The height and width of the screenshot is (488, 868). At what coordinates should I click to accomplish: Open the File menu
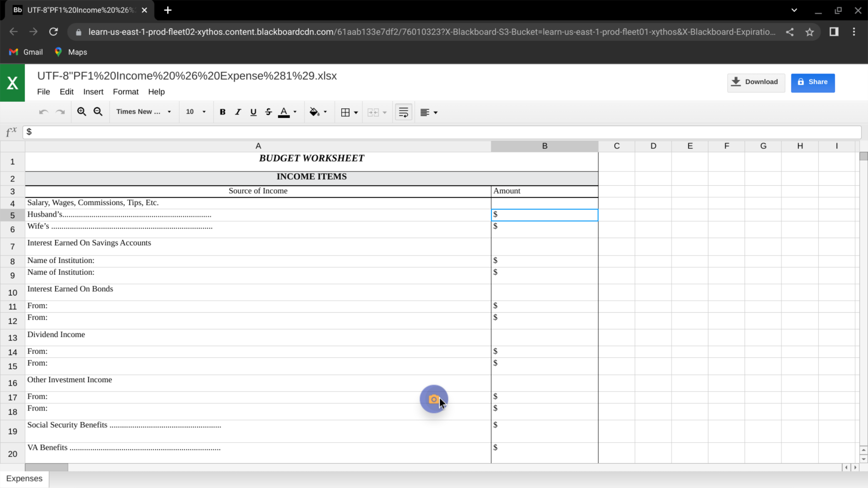click(x=43, y=92)
